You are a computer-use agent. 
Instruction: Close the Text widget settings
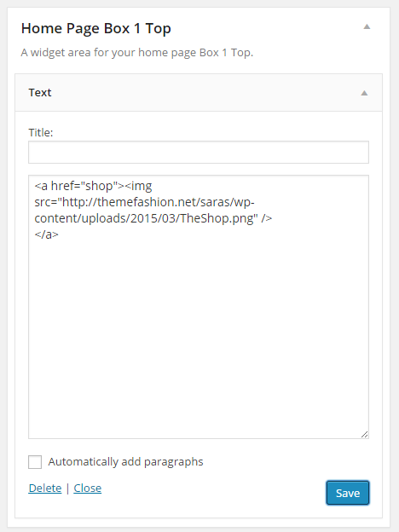(x=88, y=489)
